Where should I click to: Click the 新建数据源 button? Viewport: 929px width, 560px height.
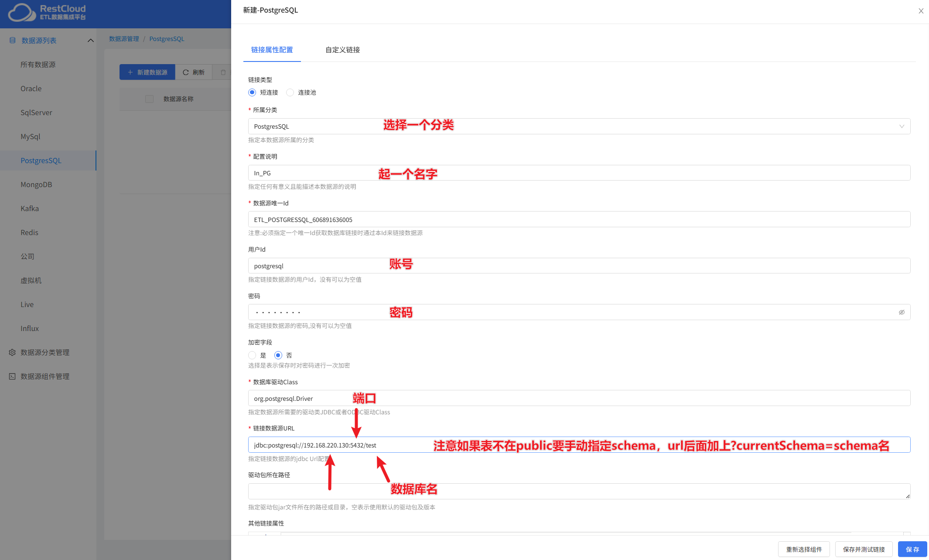[x=147, y=72]
